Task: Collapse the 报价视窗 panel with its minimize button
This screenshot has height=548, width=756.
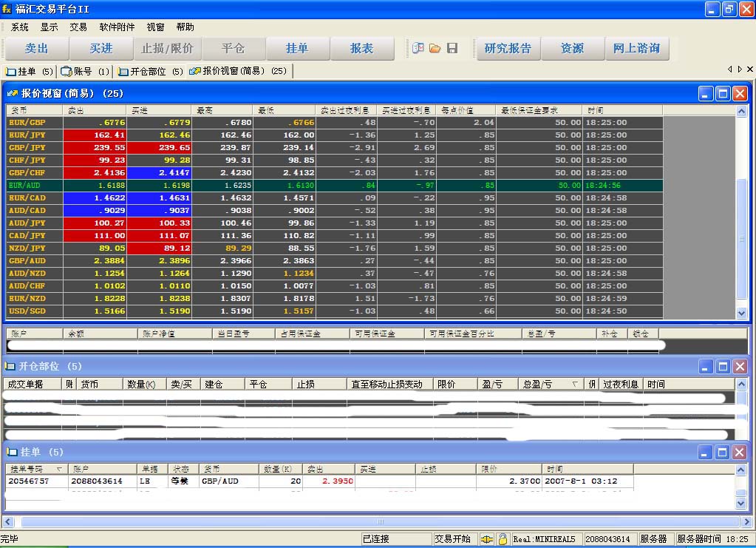Action: (704, 93)
